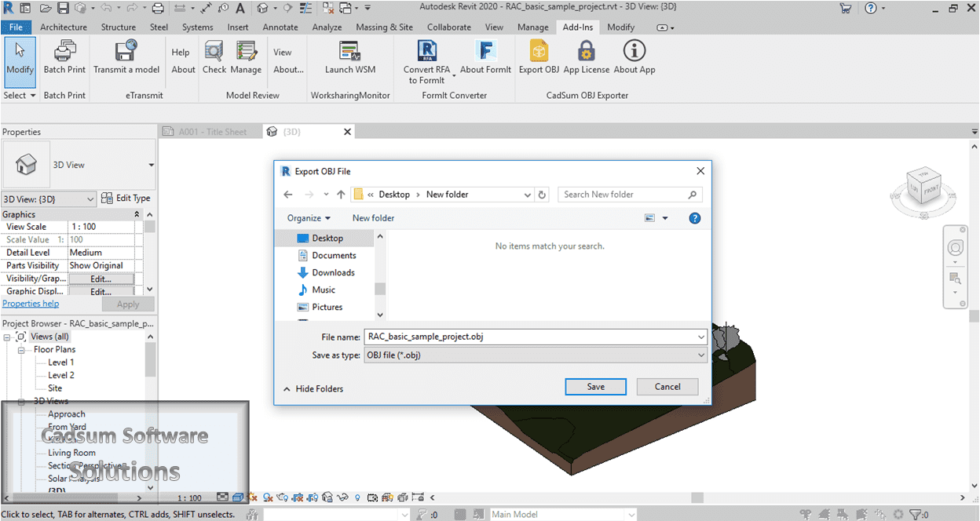
Task: Select the Transmit a model tool
Action: (126, 53)
